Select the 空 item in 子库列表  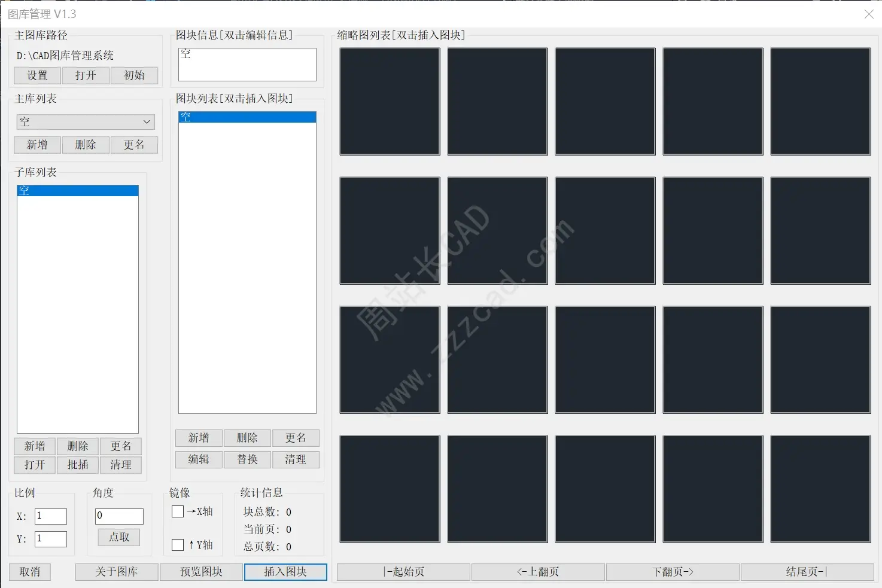(x=77, y=190)
